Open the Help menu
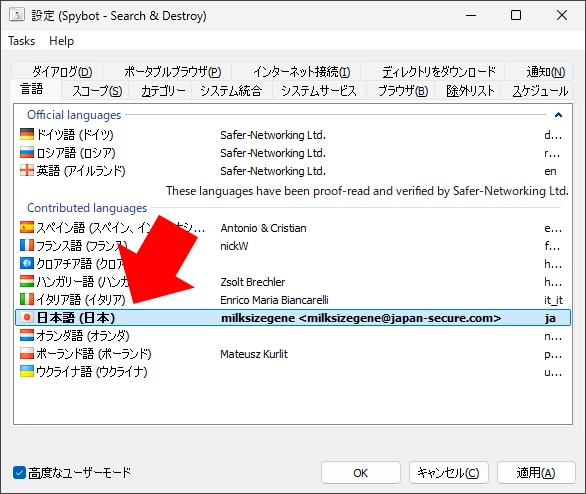Image resolution: width=586 pixels, height=494 pixels. point(62,41)
